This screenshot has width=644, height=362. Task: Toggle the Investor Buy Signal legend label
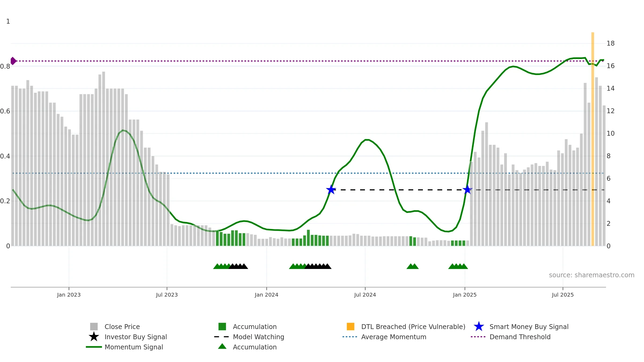(136, 337)
